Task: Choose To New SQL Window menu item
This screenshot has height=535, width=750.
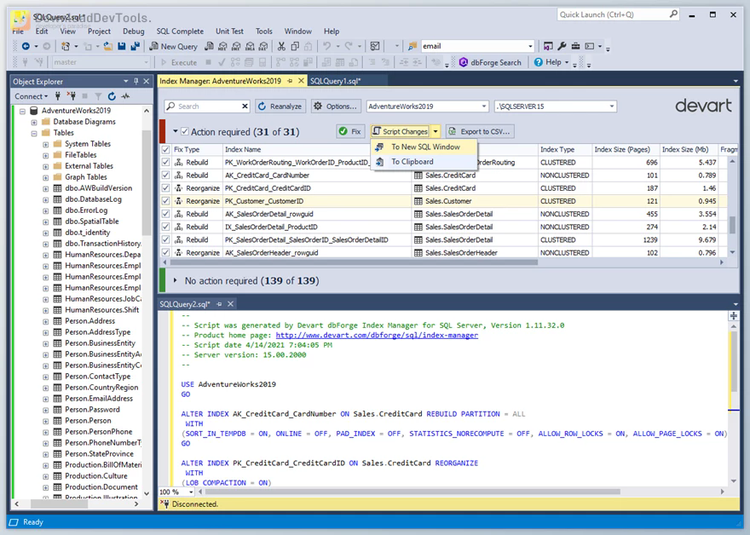Action: pyautogui.click(x=424, y=147)
